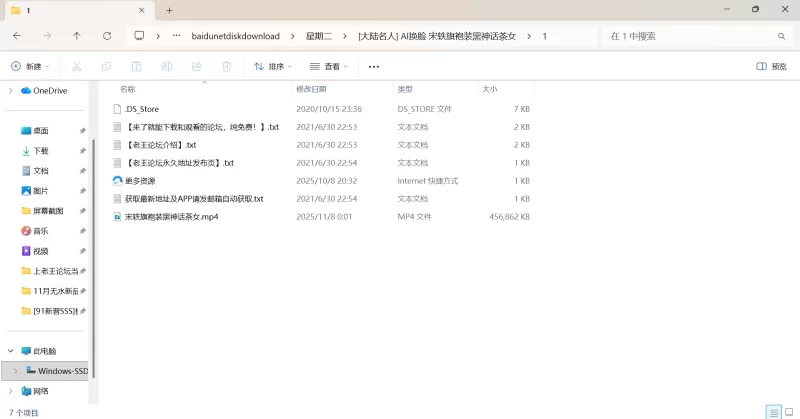Click the Copy icon in the toolbar
The width and height of the screenshot is (800, 419).
(106, 66)
